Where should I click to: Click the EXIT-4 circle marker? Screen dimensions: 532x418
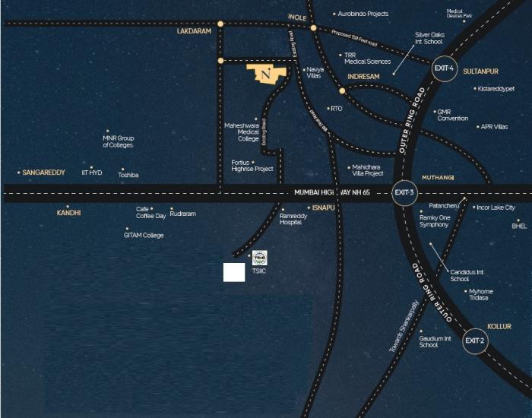coord(443,68)
